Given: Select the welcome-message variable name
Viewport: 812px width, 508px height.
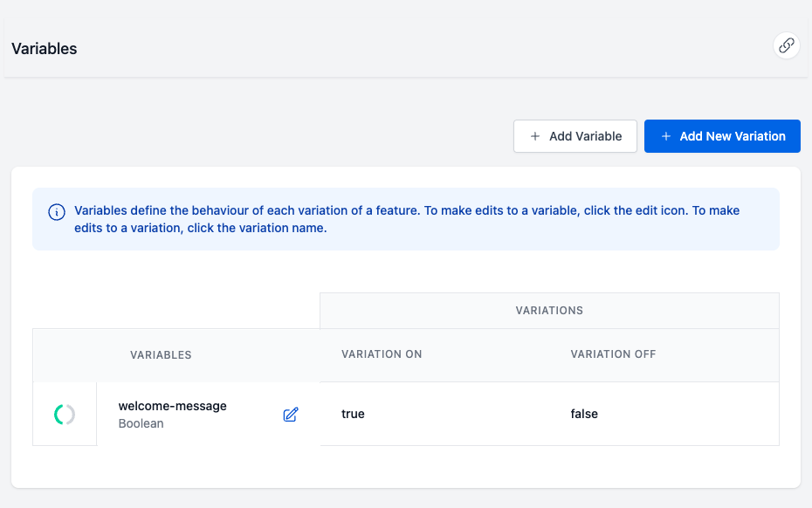Looking at the screenshot, I should tap(172, 406).
